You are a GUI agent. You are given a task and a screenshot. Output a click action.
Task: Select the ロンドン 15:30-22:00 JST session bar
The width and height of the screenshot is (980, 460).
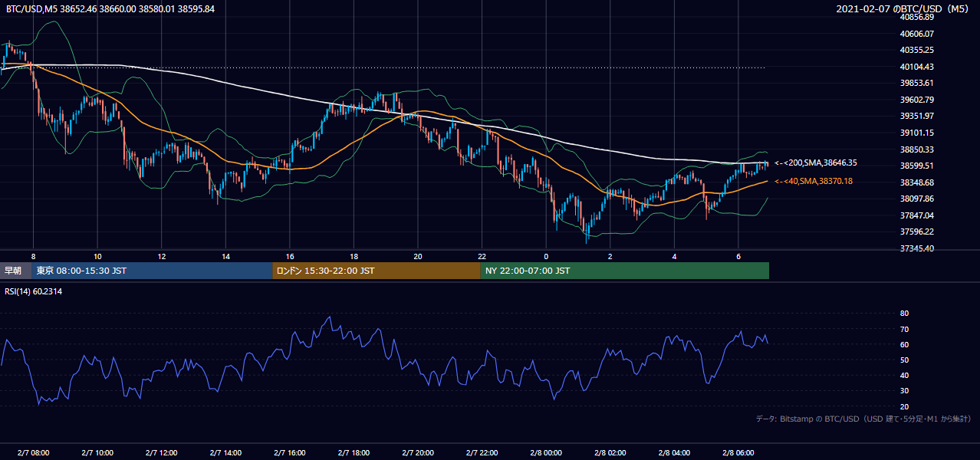(377, 271)
